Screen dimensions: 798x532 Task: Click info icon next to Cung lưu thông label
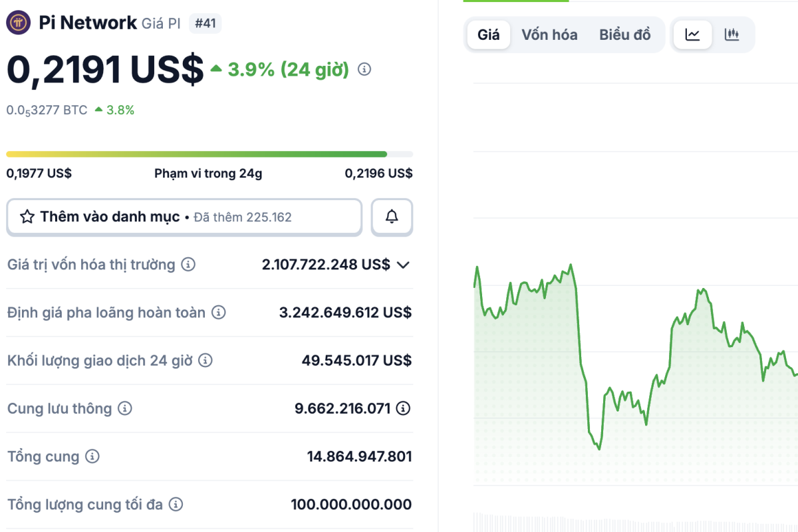(x=125, y=408)
